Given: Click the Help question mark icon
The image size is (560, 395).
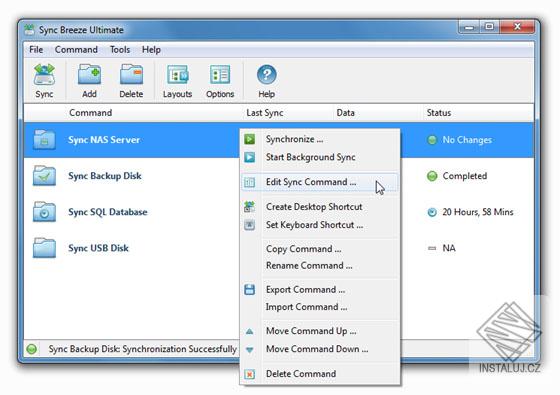Looking at the screenshot, I should tap(266, 75).
